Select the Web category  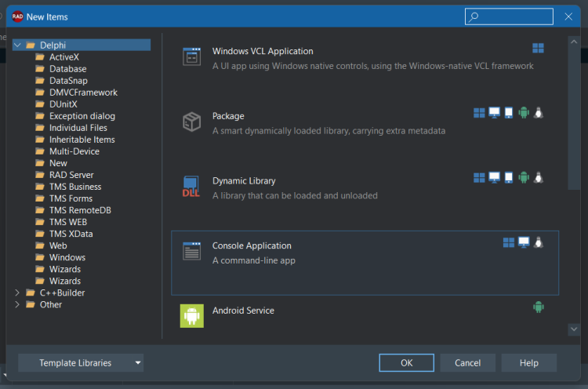click(58, 245)
